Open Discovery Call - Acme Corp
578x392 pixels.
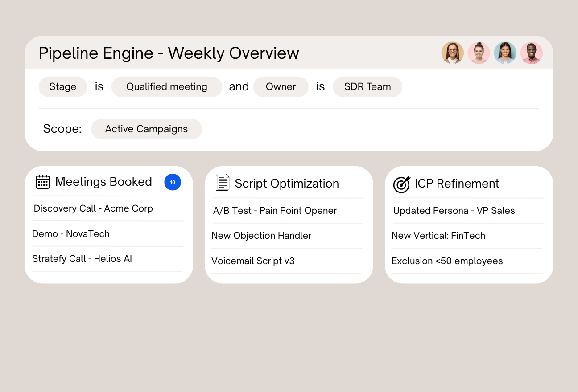tap(93, 208)
